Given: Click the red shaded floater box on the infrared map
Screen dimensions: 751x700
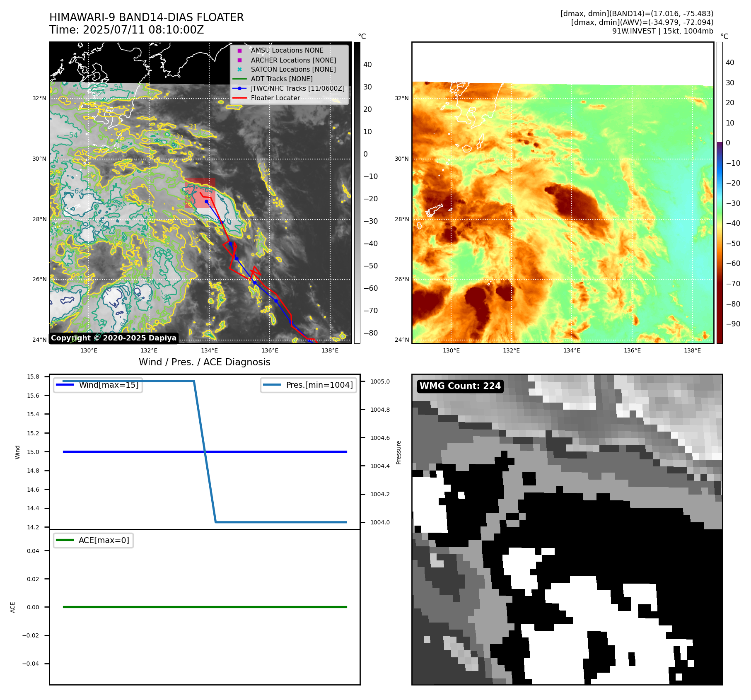Looking at the screenshot, I should 200,193.
